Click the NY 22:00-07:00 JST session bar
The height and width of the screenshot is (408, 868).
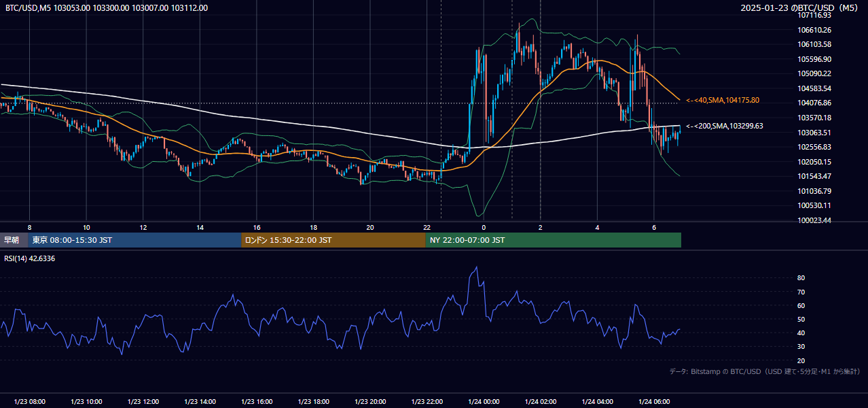[x=554, y=240]
